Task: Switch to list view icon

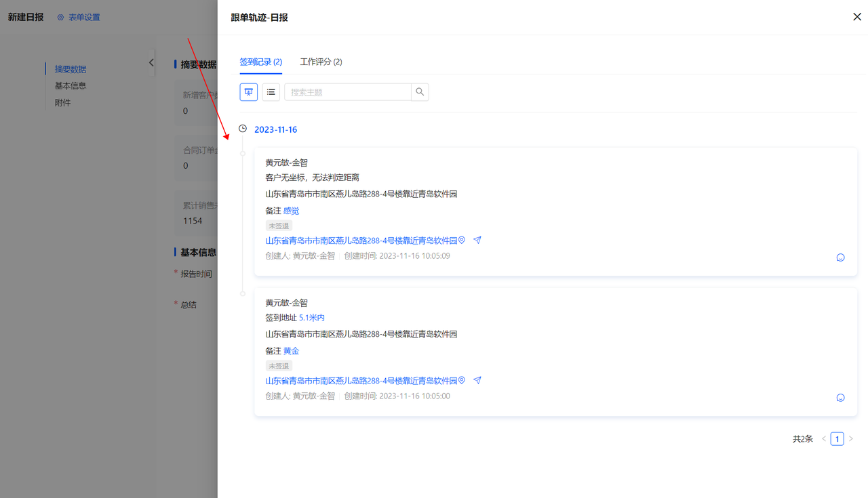Action: click(271, 92)
